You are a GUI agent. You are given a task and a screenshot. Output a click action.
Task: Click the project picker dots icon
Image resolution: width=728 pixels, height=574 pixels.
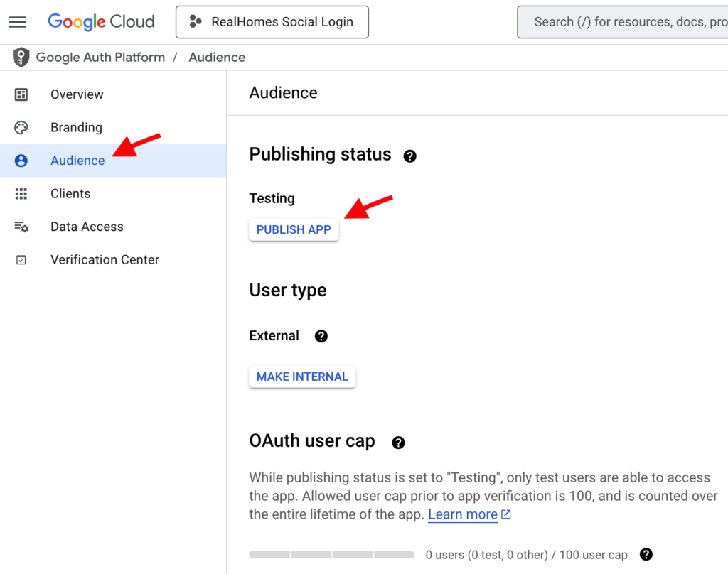[x=196, y=21]
